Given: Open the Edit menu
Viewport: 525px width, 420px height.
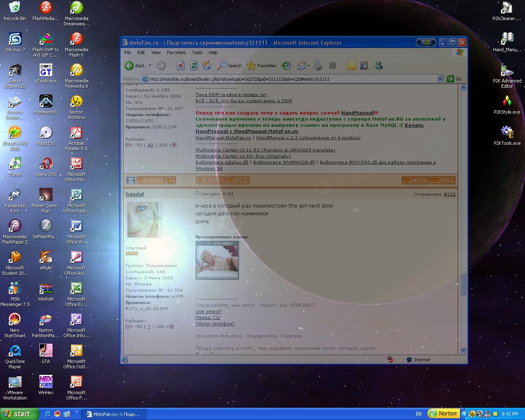Looking at the screenshot, I should pyautogui.click(x=141, y=52).
